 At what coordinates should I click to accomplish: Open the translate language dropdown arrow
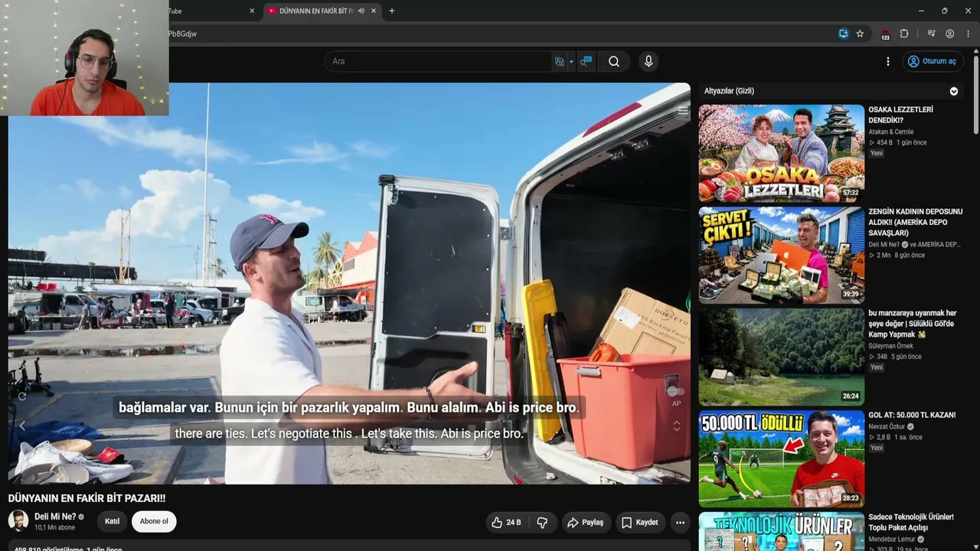click(571, 61)
